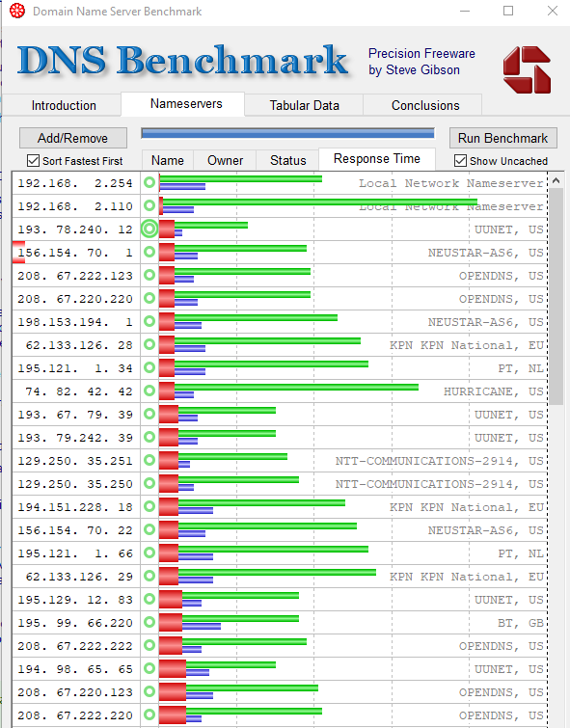The width and height of the screenshot is (570, 728).
Task: Click the Add/Remove button
Action: click(x=73, y=138)
